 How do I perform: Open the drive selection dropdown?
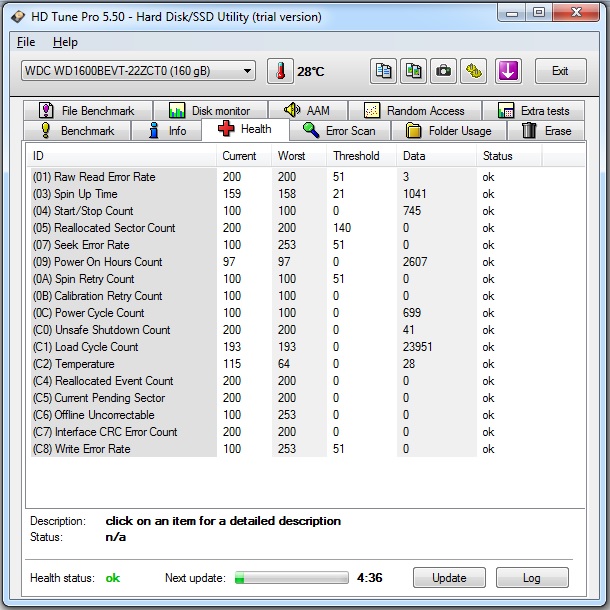[x=137, y=71]
